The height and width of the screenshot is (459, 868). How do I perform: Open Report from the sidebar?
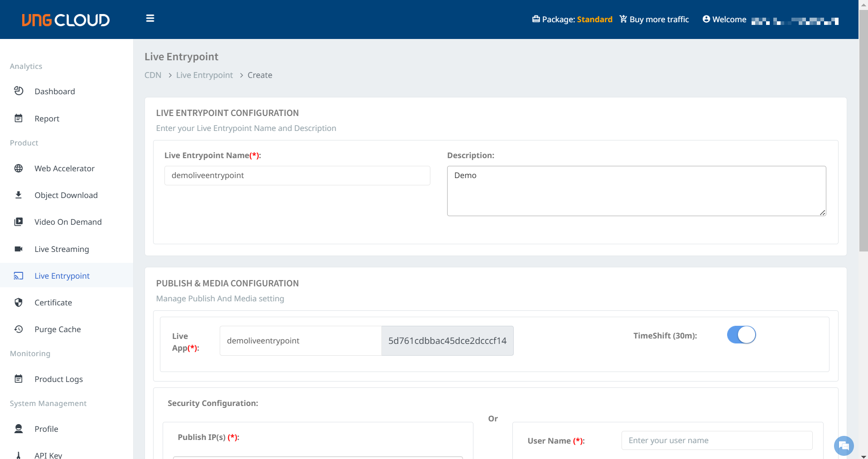[47, 119]
